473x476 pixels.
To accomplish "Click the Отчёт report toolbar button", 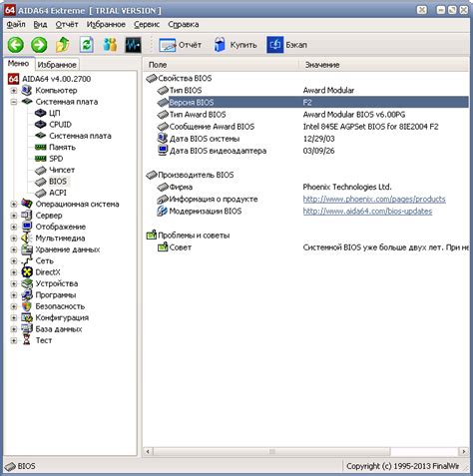I will point(181,45).
